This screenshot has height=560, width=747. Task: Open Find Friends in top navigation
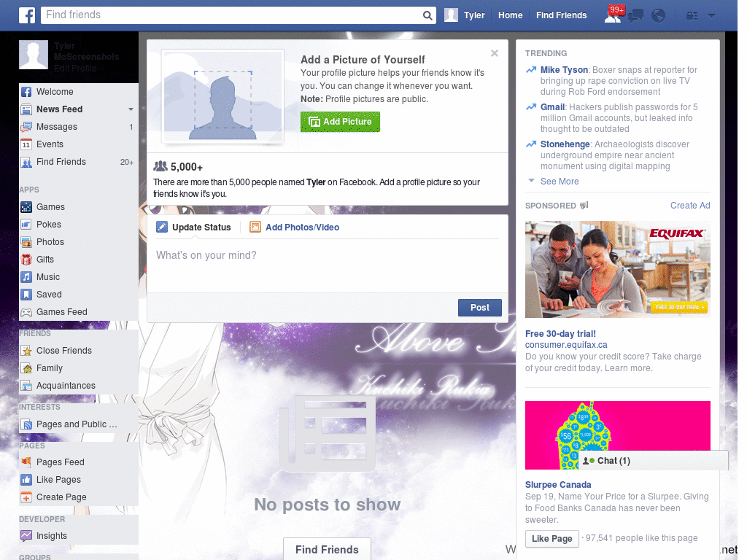pyautogui.click(x=561, y=15)
